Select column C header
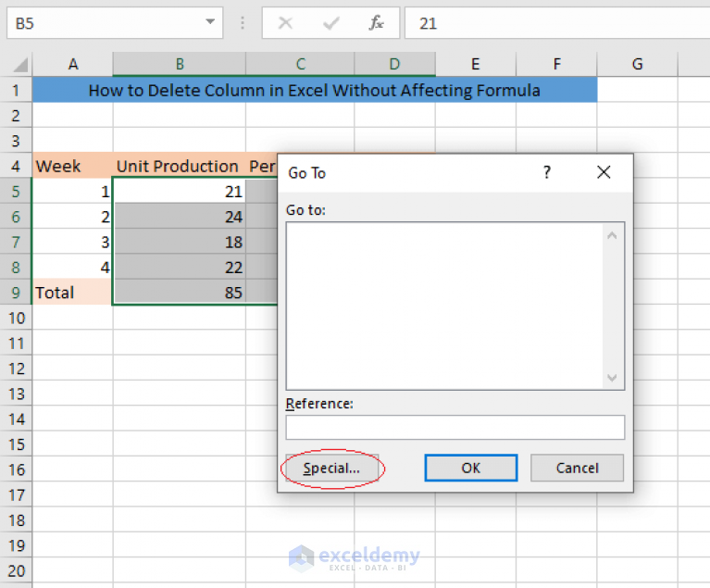Viewport: 710px width, 588px height. coord(300,64)
